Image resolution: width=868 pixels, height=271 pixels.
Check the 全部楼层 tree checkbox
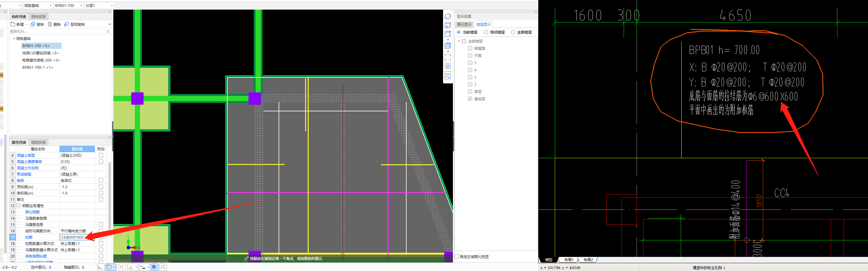[x=464, y=41]
